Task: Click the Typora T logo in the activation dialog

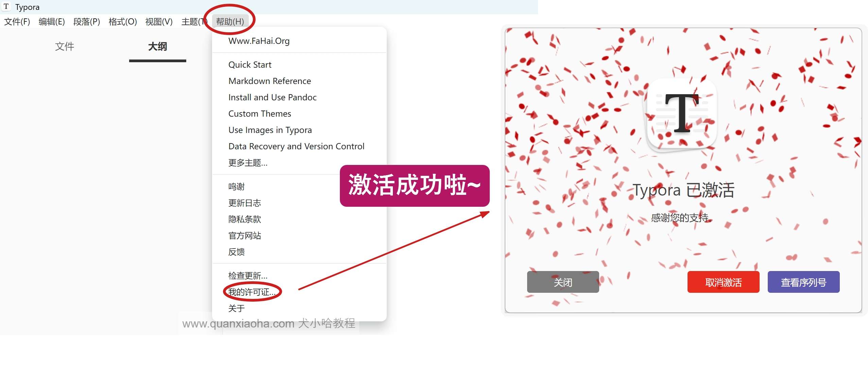Action: click(682, 114)
